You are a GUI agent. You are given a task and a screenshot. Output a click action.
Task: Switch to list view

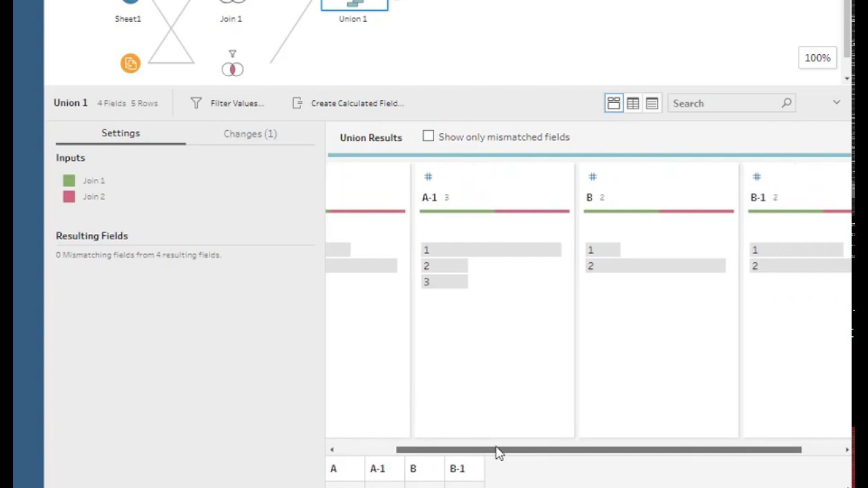click(x=652, y=103)
